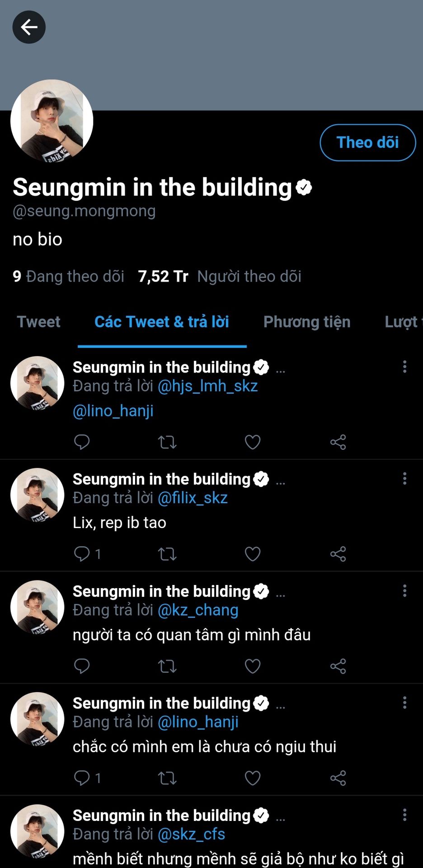
Task: Open more options for the @filix_skz reply
Action: [x=404, y=478]
